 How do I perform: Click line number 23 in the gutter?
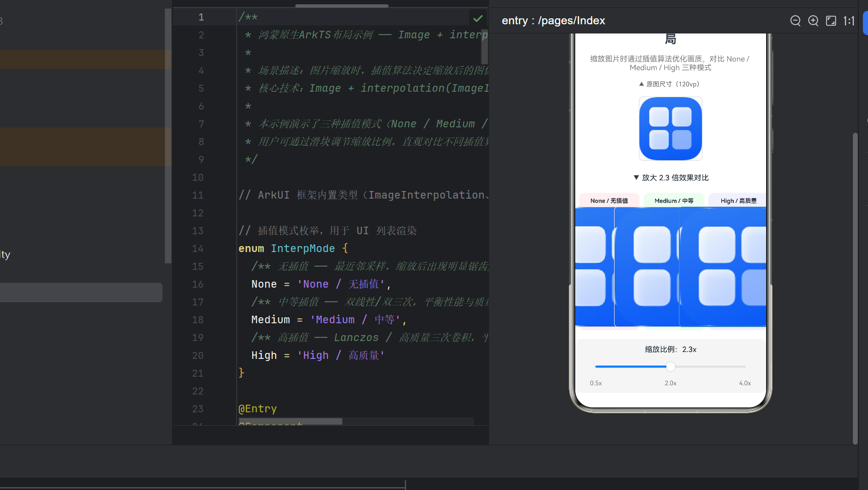[x=198, y=409]
